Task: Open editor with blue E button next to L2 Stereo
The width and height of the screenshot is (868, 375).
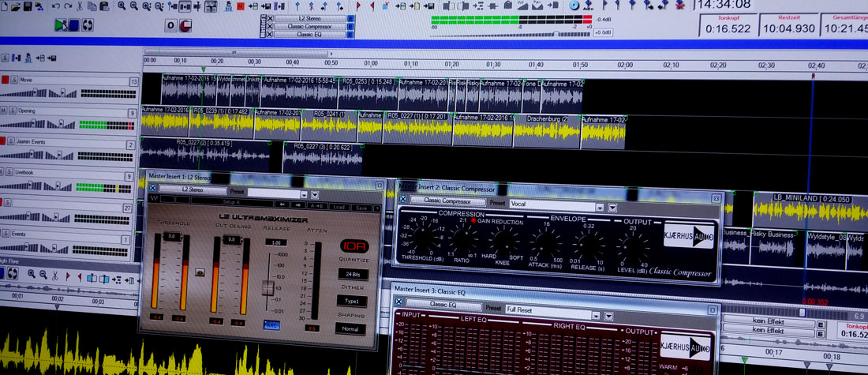Action: [350, 18]
